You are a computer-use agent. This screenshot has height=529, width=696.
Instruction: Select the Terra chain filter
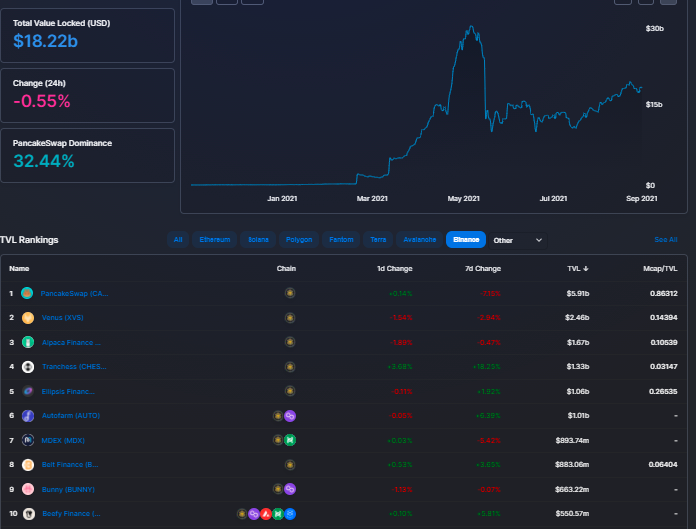coord(378,240)
